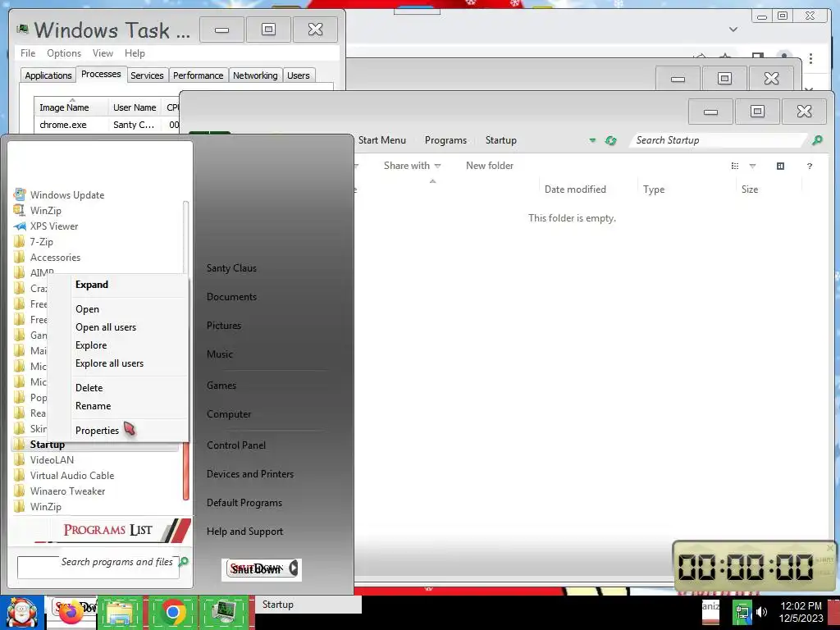Image resolution: width=840 pixels, height=630 pixels.
Task: Focus the Search programs and files box
Action: pos(98,567)
